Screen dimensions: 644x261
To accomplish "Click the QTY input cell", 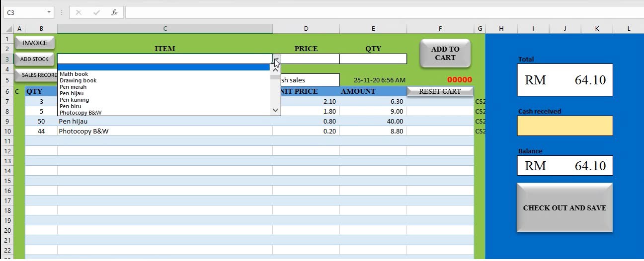I will click(x=373, y=59).
